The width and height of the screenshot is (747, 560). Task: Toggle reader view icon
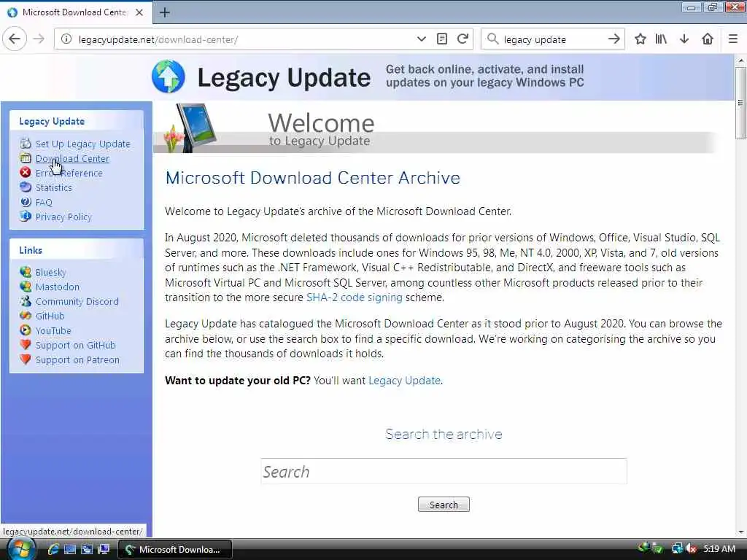point(441,39)
